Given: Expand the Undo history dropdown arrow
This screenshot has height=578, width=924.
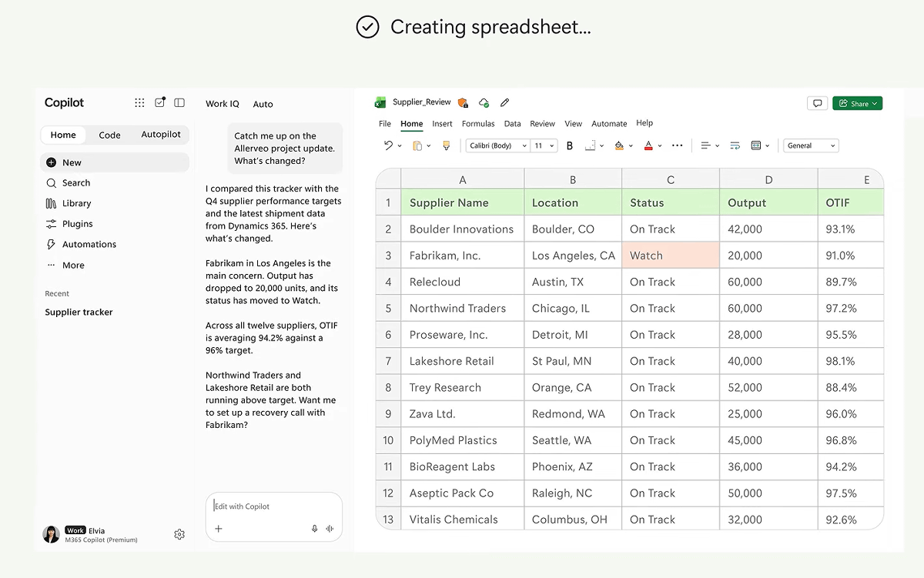Looking at the screenshot, I should [x=400, y=145].
